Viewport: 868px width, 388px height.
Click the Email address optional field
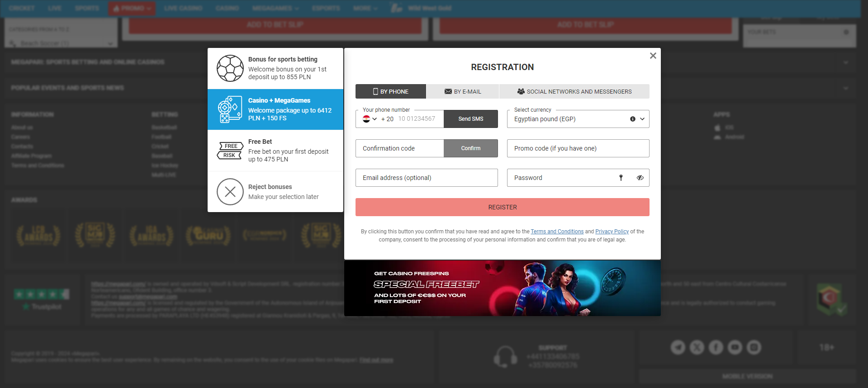pyautogui.click(x=427, y=178)
